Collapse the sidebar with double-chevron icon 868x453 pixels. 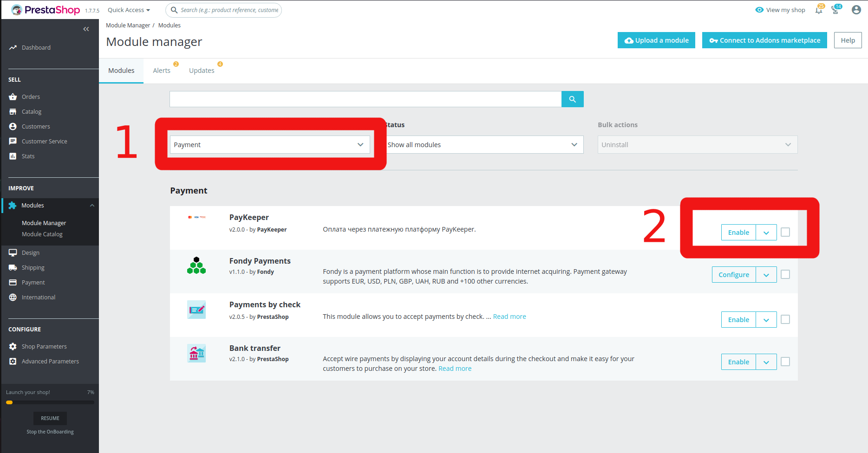(86, 29)
